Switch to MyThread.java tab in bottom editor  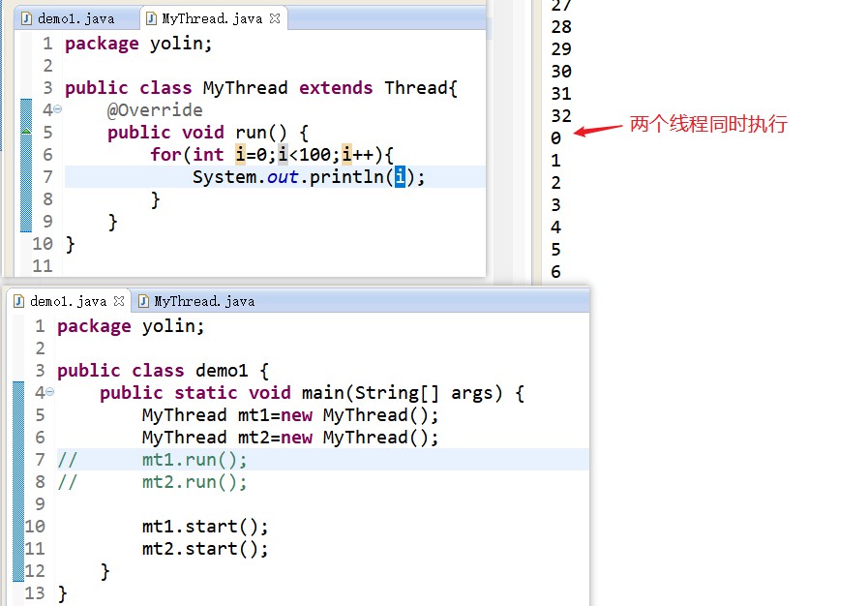204,301
